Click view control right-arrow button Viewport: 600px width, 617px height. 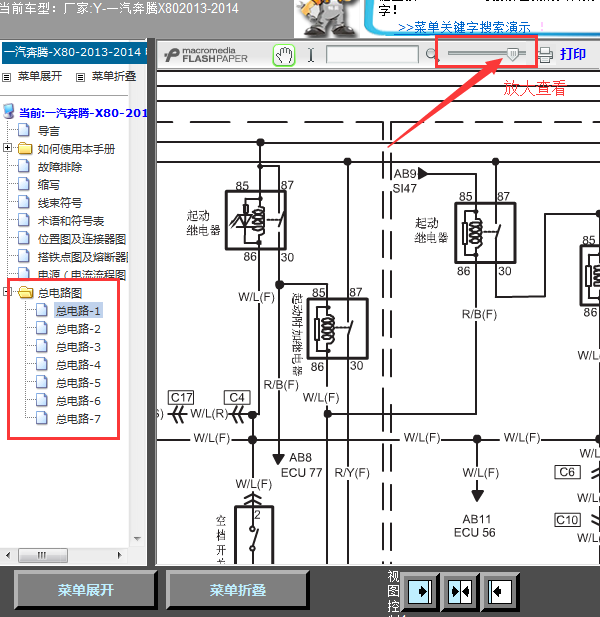click(421, 591)
